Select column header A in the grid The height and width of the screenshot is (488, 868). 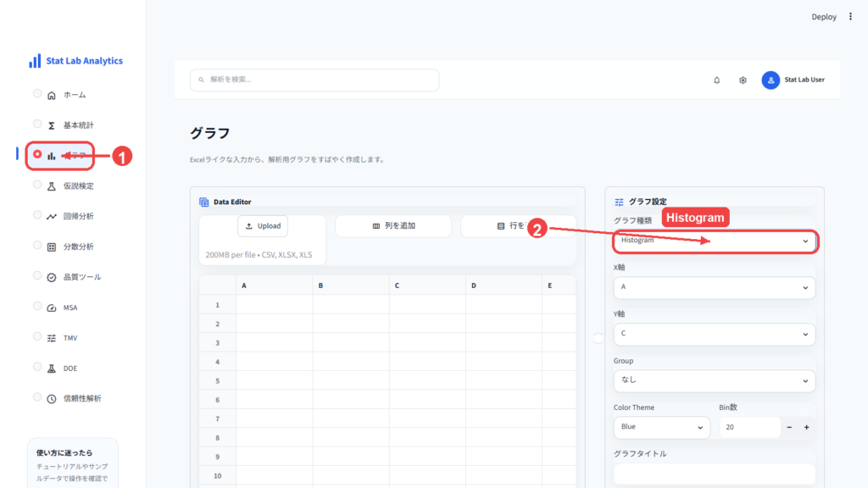pos(274,286)
